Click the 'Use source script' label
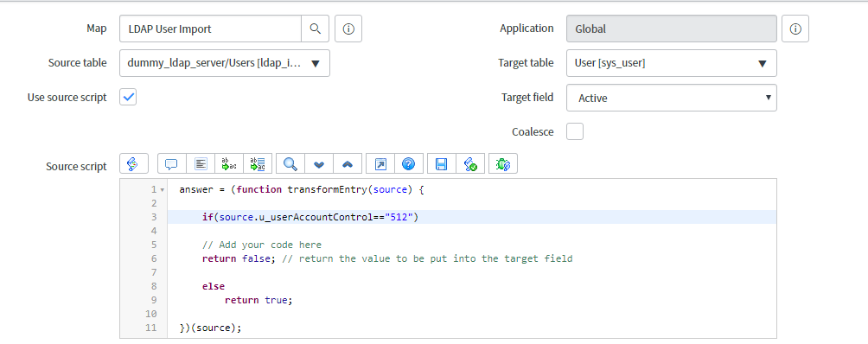The height and width of the screenshot is (344, 868). 67,98
